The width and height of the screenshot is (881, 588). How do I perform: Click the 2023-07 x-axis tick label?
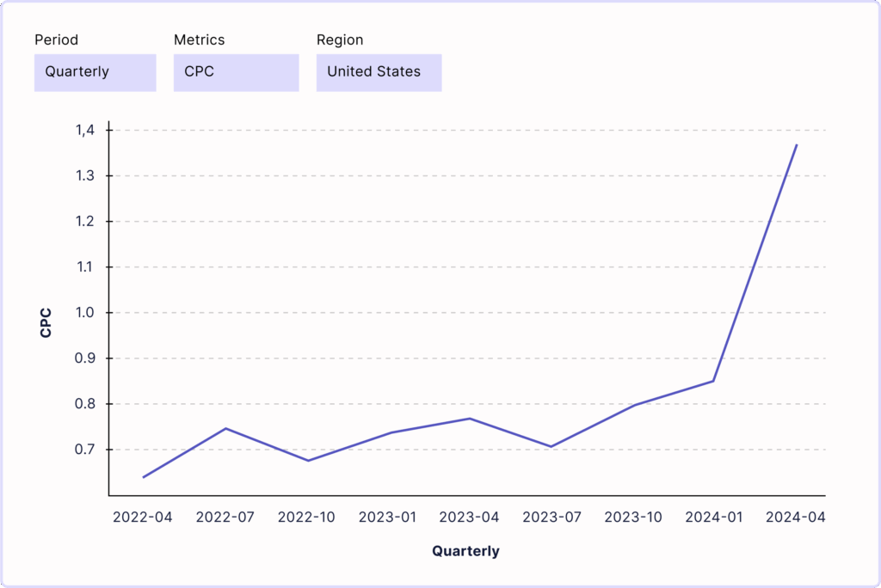coord(551,518)
